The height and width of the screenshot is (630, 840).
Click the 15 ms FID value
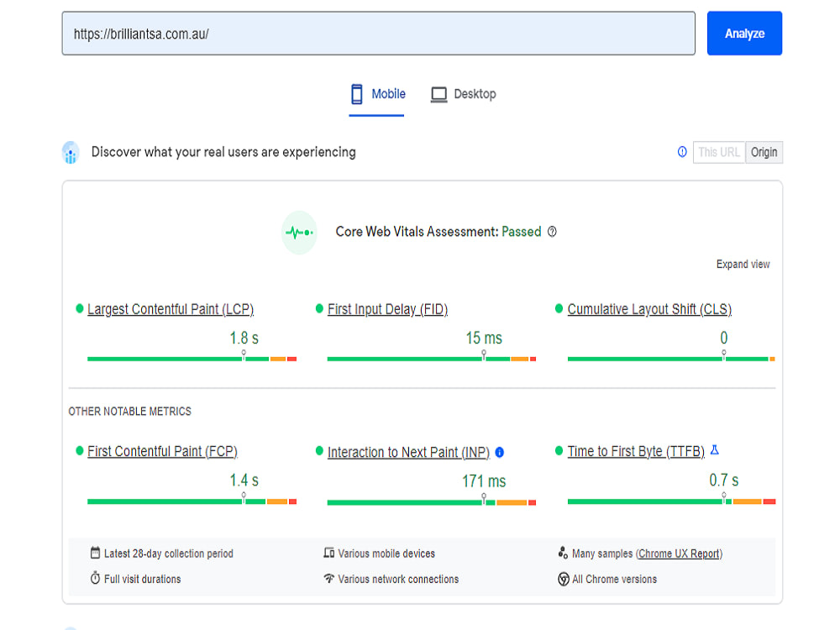[x=484, y=338]
